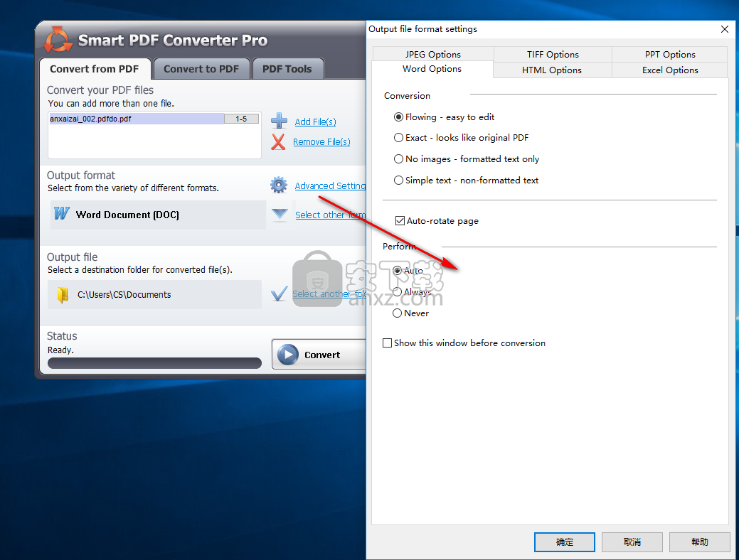739x560 pixels.
Task: Open the Convert to PDF tab
Action: [201, 69]
